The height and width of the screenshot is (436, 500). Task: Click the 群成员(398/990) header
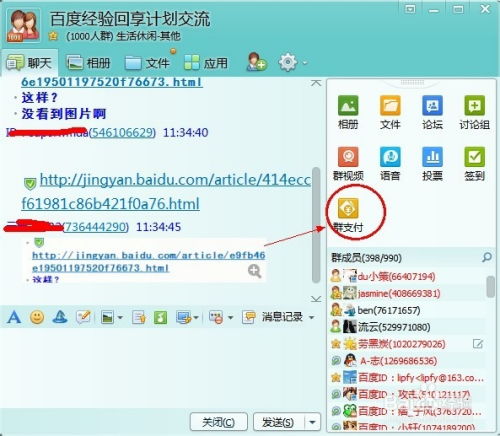coord(366,258)
